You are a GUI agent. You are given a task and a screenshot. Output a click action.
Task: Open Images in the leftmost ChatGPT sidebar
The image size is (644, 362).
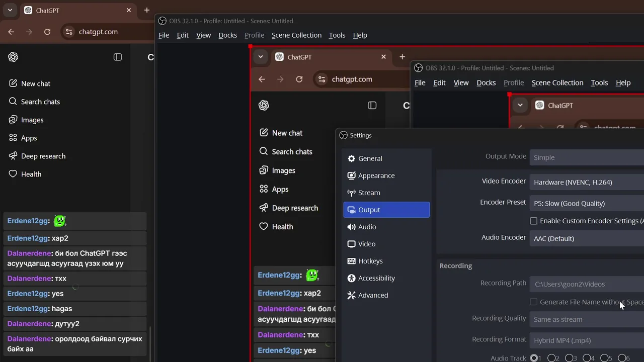[26, 120]
